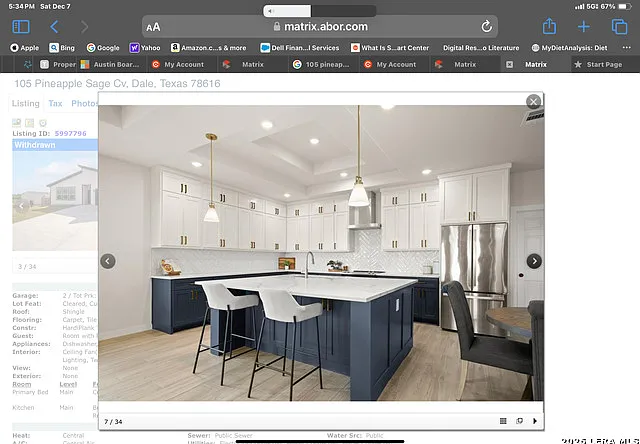Click the second small listing icon

(29, 122)
